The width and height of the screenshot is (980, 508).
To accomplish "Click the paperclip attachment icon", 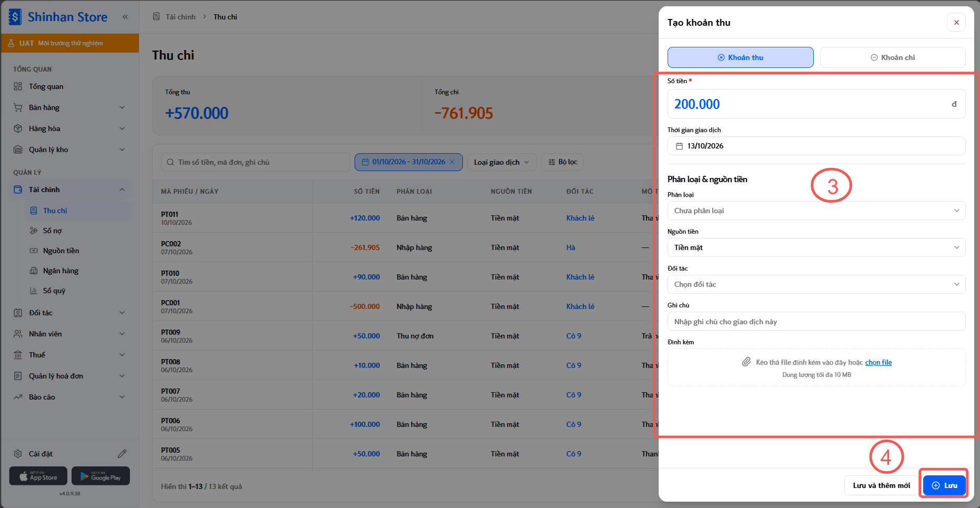I will click(746, 362).
